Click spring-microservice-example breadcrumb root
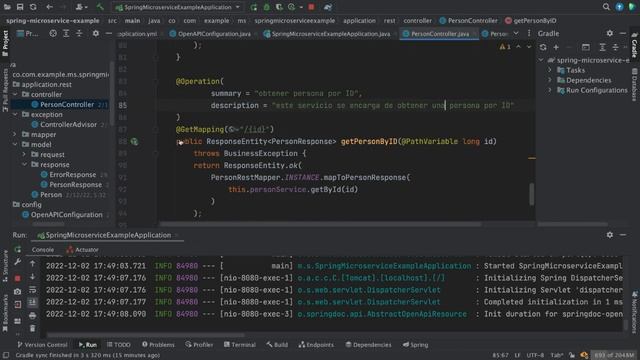The height and width of the screenshot is (360, 640). click(53, 20)
